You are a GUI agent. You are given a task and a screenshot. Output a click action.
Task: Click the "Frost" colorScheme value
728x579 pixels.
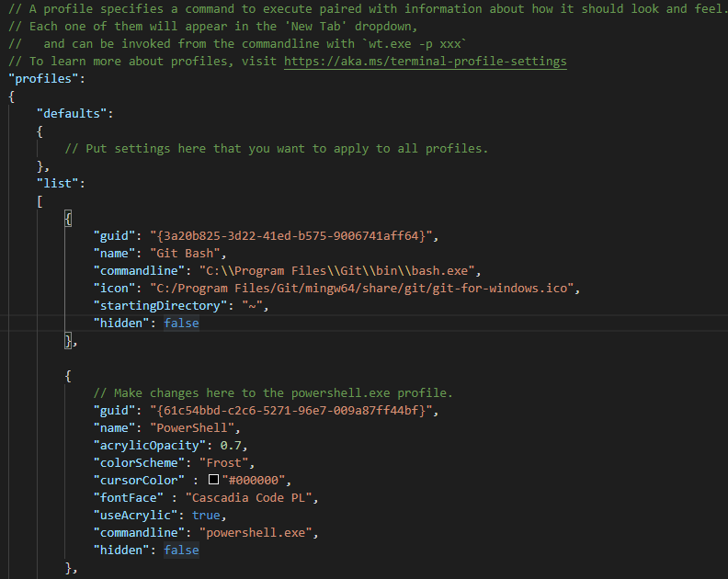click(x=223, y=463)
